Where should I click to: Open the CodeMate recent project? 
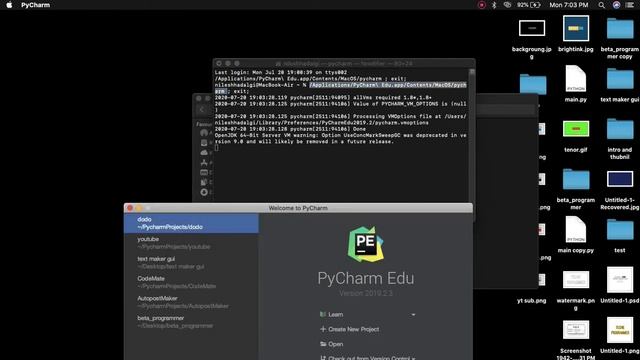coord(191,282)
